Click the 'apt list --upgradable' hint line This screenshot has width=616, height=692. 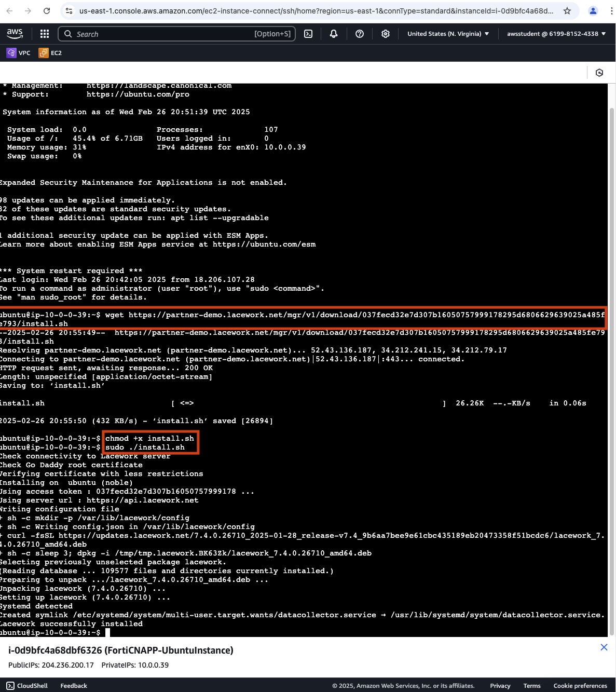pyautogui.click(x=134, y=218)
